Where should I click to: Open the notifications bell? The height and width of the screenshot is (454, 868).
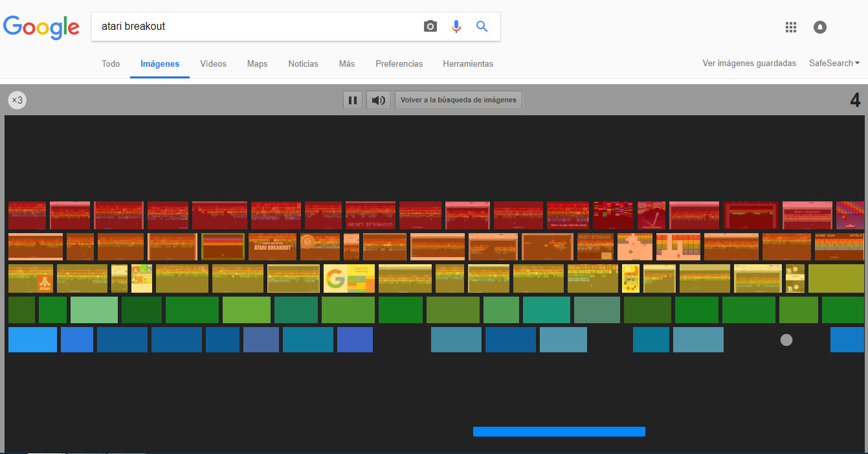pyautogui.click(x=820, y=27)
